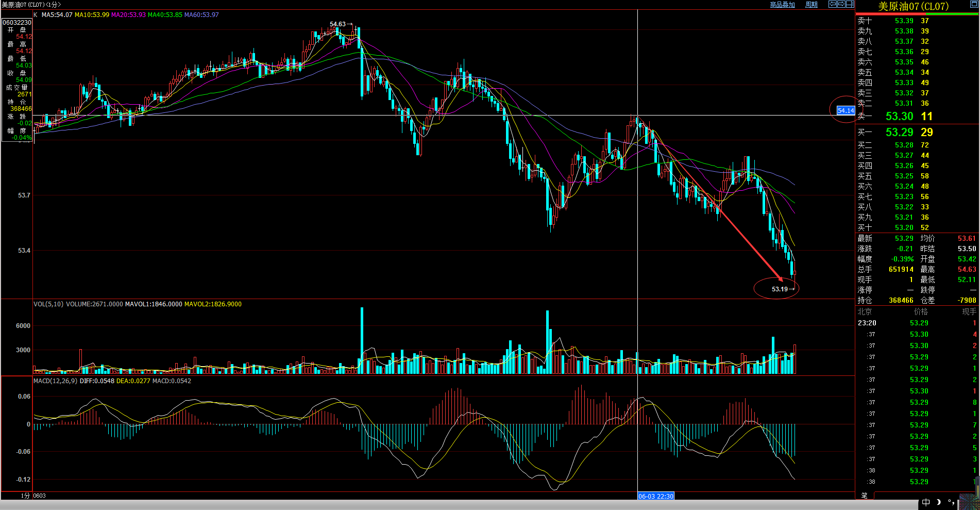Click the 美原油07 (CL07) panel title

913,6
